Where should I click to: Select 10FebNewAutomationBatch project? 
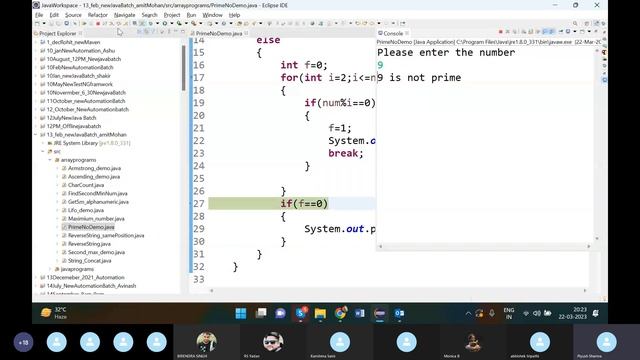pos(80,67)
